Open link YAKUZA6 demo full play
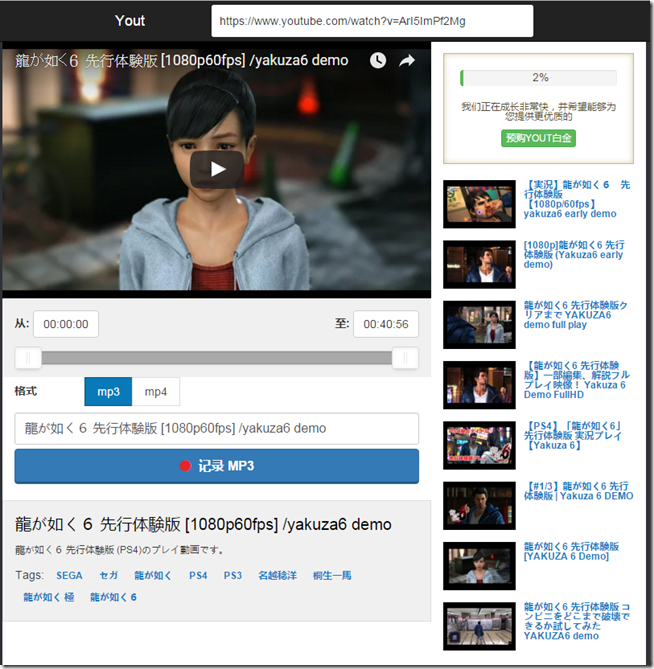Screen dimensions: 654x669 coord(576,315)
